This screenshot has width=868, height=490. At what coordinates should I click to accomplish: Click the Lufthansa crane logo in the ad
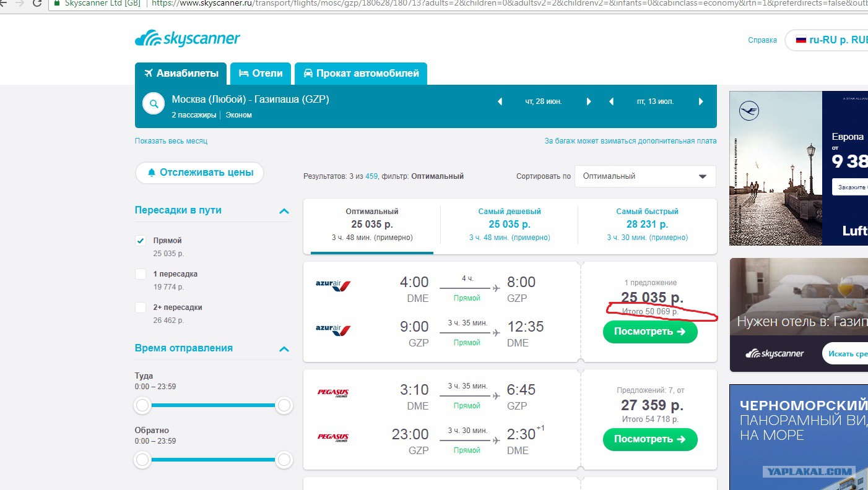point(749,111)
